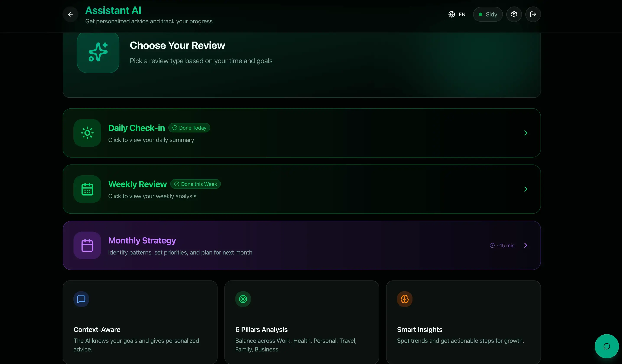The width and height of the screenshot is (622, 364).
Task: Open the EN language selector
Action: 457,14
